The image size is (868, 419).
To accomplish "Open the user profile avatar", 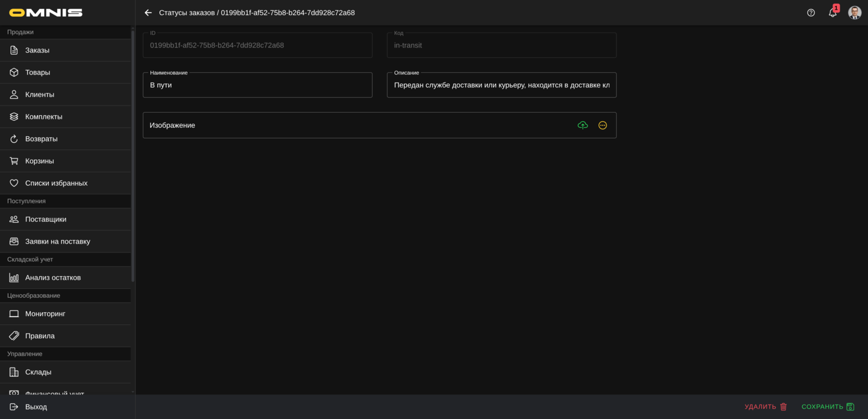I will (854, 13).
